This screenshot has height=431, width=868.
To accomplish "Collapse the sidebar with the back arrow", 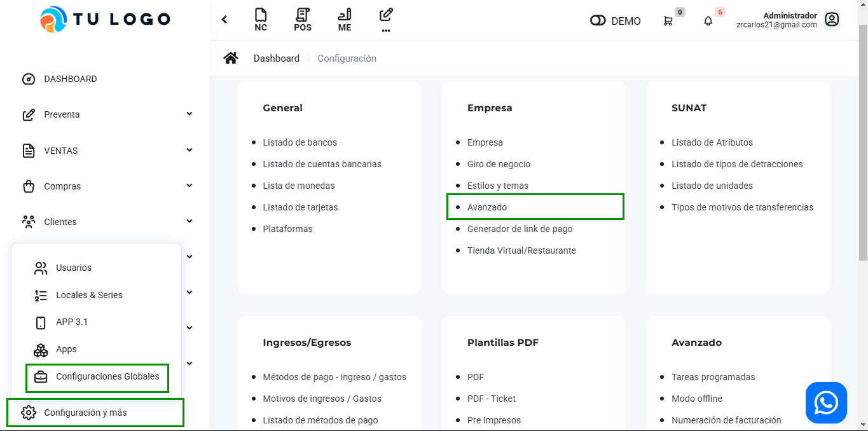I will (x=224, y=20).
